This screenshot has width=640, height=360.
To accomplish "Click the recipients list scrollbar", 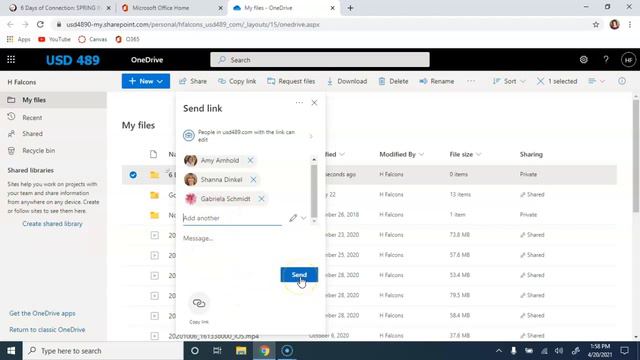I will coord(314,190).
